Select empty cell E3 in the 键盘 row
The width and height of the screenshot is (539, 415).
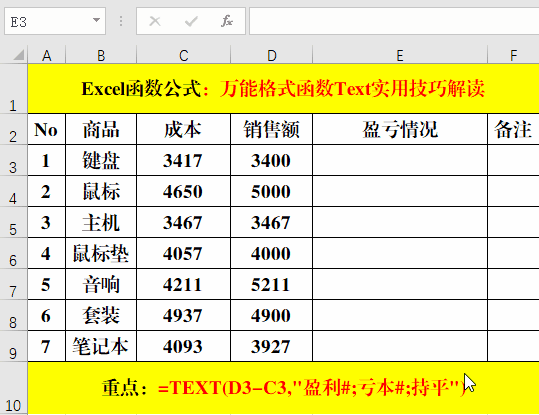point(400,160)
